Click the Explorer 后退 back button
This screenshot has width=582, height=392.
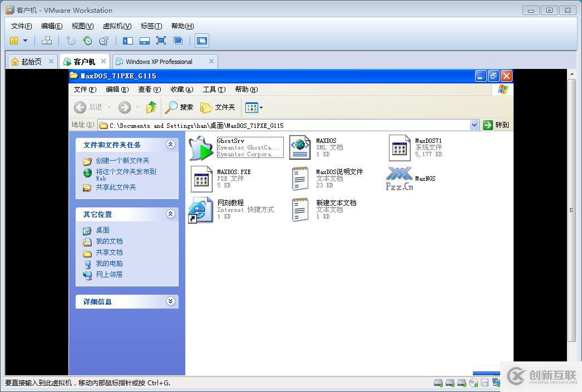coord(88,107)
